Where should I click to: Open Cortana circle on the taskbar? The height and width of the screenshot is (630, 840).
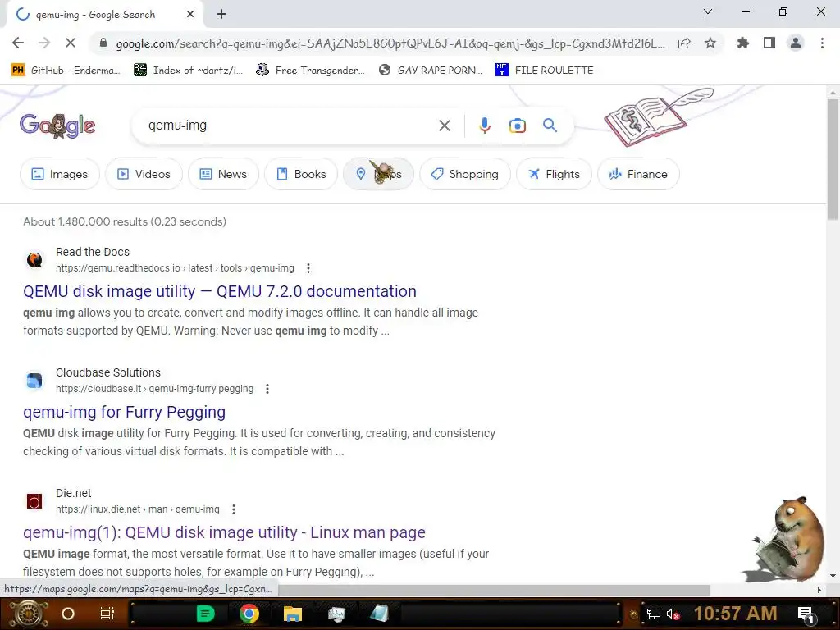(x=68, y=614)
